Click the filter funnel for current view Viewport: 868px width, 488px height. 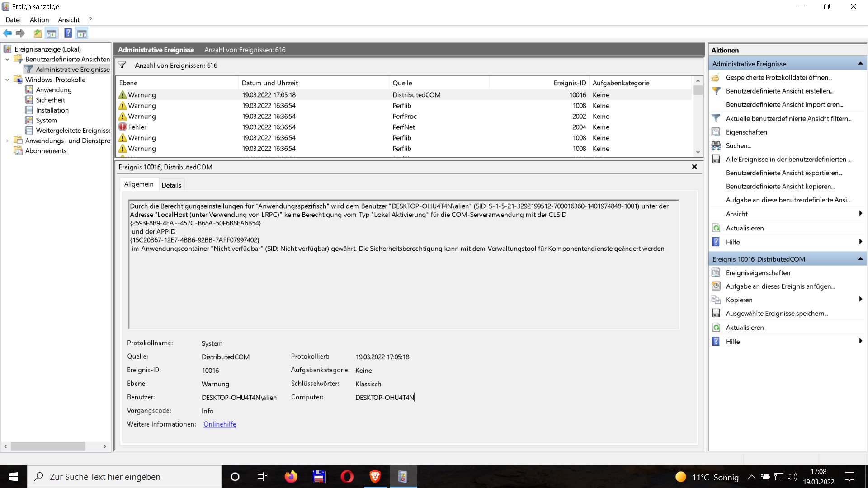coord(716,118)
